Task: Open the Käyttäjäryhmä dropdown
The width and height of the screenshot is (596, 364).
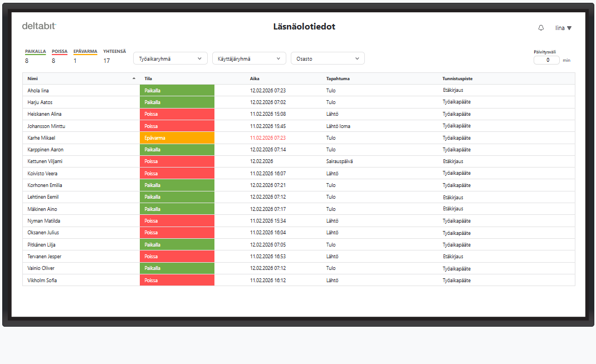Action: (x=249, y=58)
